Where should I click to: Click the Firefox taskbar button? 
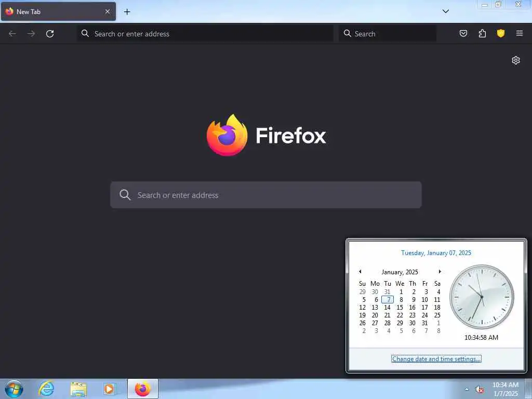143,389
